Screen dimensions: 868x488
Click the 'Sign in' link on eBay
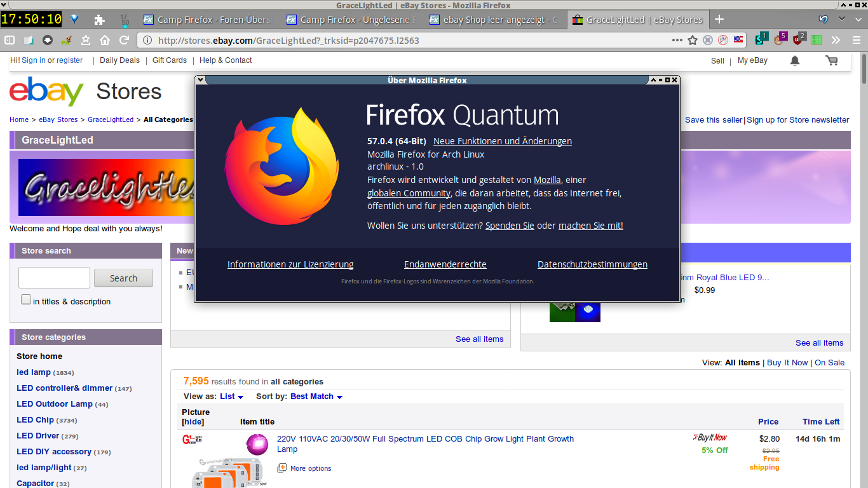point(34,60)
